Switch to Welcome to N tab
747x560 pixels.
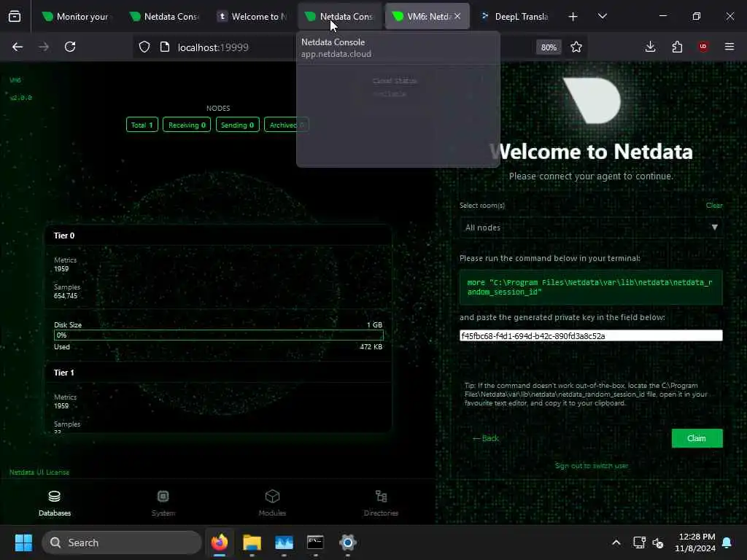[251, 17]
